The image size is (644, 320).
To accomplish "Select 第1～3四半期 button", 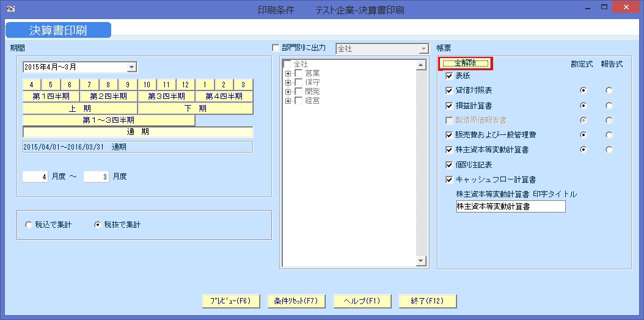I will click(x=109, y=121).
